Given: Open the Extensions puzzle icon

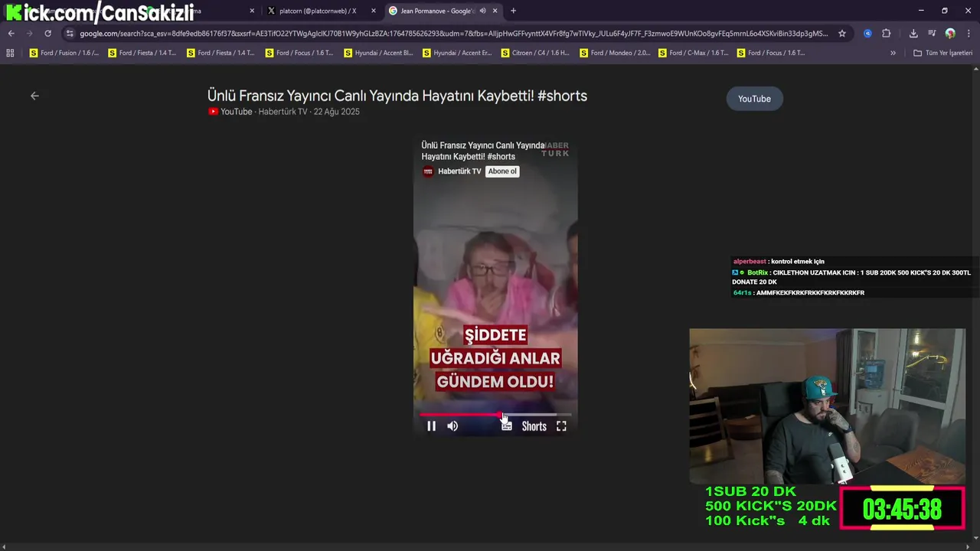Looking at the screenshot, I should tap(887, 34).
